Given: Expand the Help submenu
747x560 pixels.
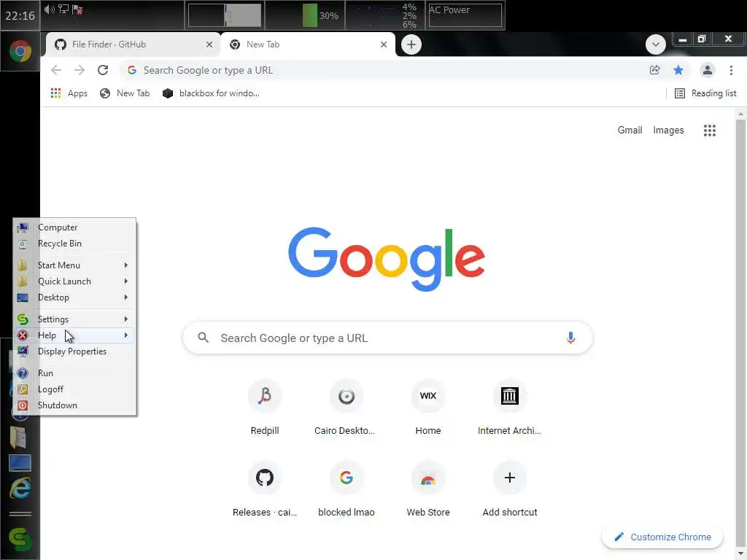Looking at the screenshot, I should pyautogui.click(x=74, y=335).
